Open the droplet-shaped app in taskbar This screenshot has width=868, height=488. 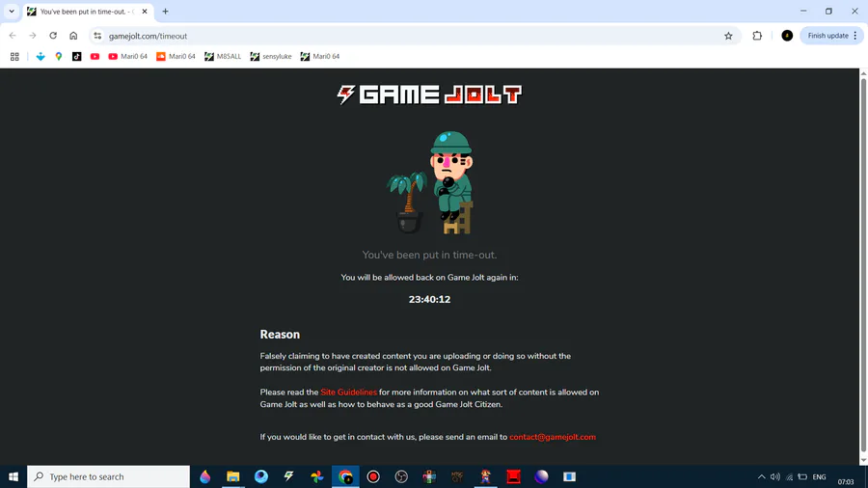[x=204, y=476]
